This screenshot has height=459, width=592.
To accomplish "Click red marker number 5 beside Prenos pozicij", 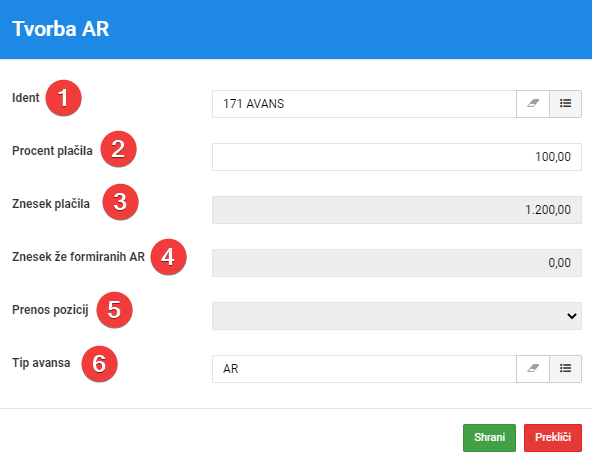I will pyautogui.click(x=114, y=310).
